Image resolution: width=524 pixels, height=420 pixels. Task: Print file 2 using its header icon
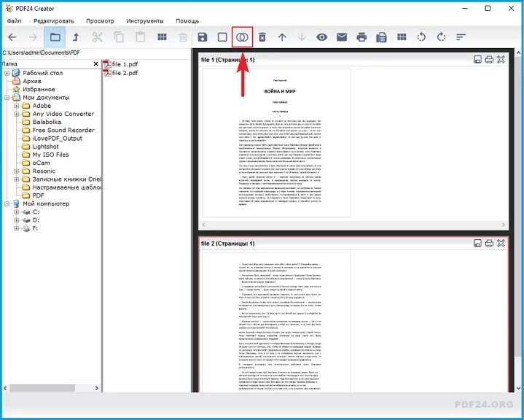489,244
